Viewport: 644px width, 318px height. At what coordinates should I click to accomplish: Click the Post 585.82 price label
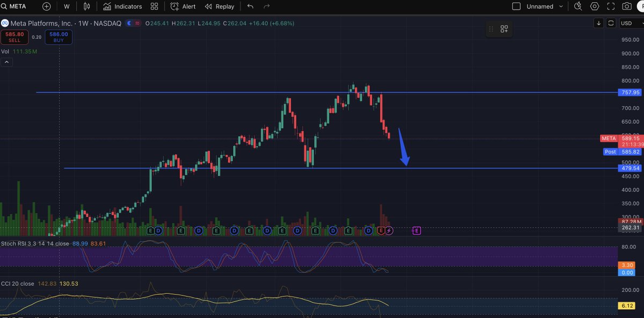point(622,152)
